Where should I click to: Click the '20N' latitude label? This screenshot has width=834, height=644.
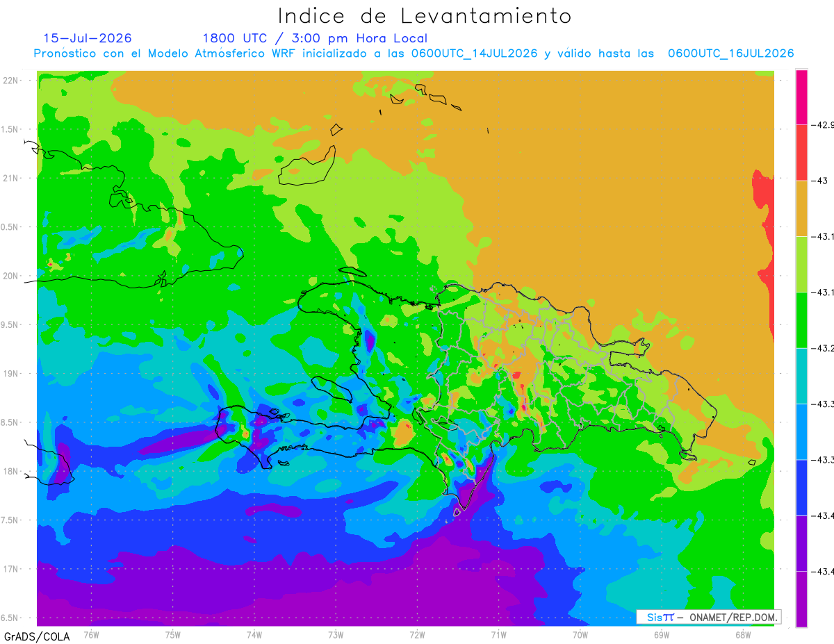pos(12,276)
